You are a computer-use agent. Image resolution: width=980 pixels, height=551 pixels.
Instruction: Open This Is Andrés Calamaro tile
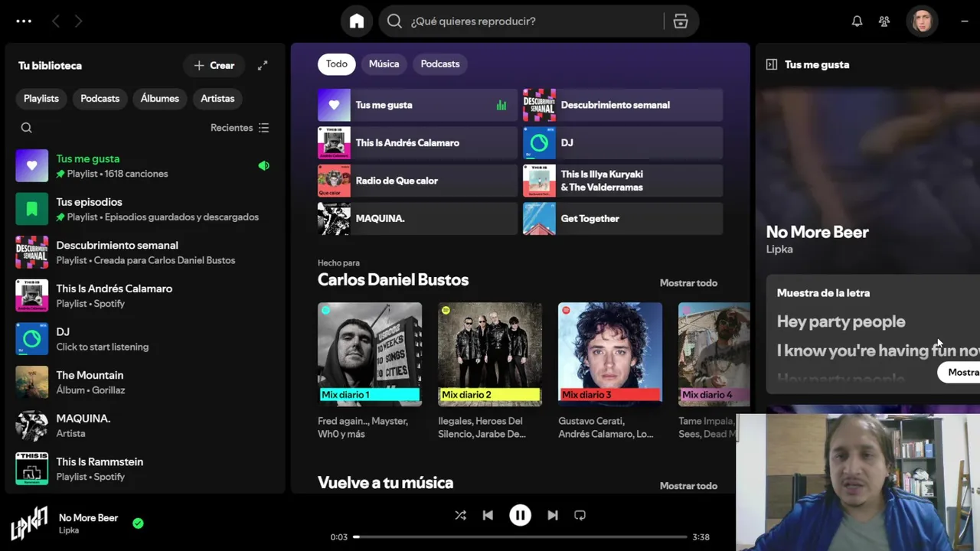coord(417,143)
